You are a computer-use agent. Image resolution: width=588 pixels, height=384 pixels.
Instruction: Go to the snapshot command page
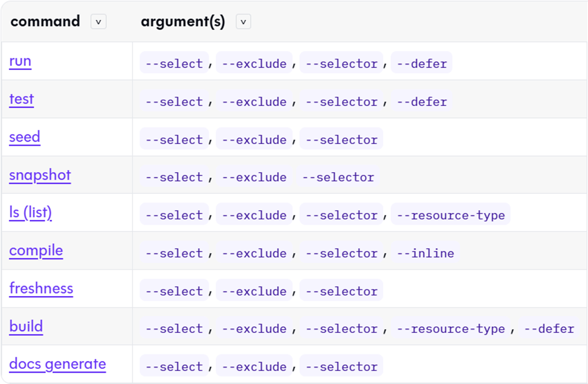[40, 175]
